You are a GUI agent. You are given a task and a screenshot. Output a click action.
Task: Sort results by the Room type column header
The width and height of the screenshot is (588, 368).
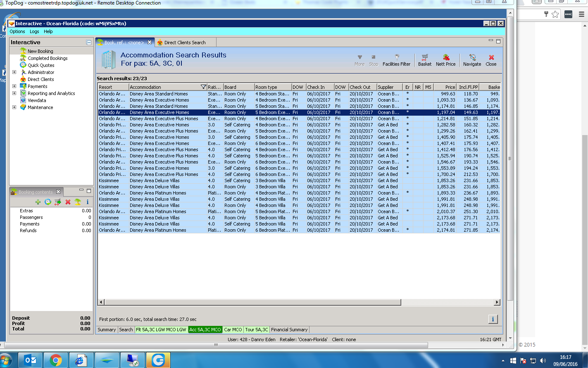272,87
